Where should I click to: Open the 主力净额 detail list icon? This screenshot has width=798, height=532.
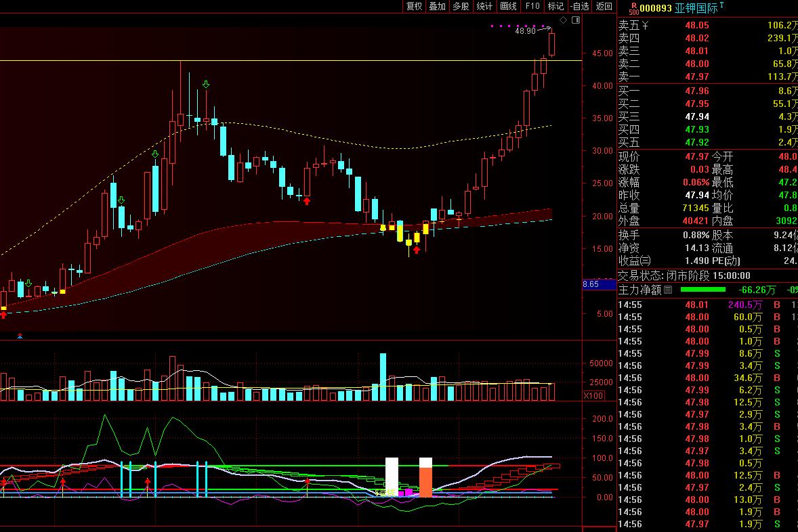click(668, 290)
